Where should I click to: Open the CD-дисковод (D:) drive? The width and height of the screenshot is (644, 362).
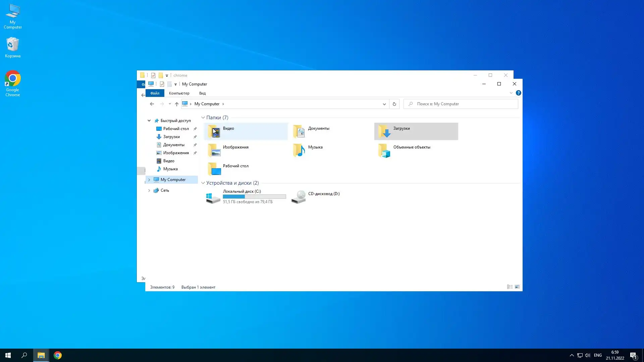[299, 197]
